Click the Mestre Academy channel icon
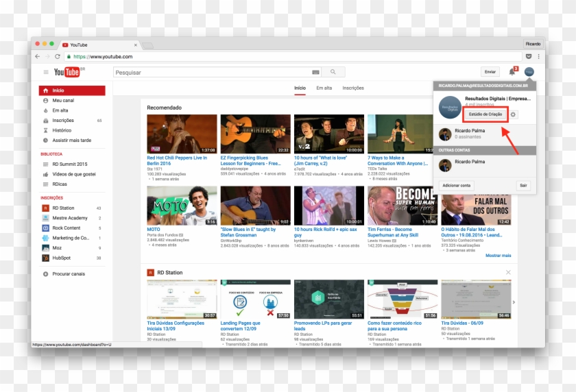 [45, 218]
